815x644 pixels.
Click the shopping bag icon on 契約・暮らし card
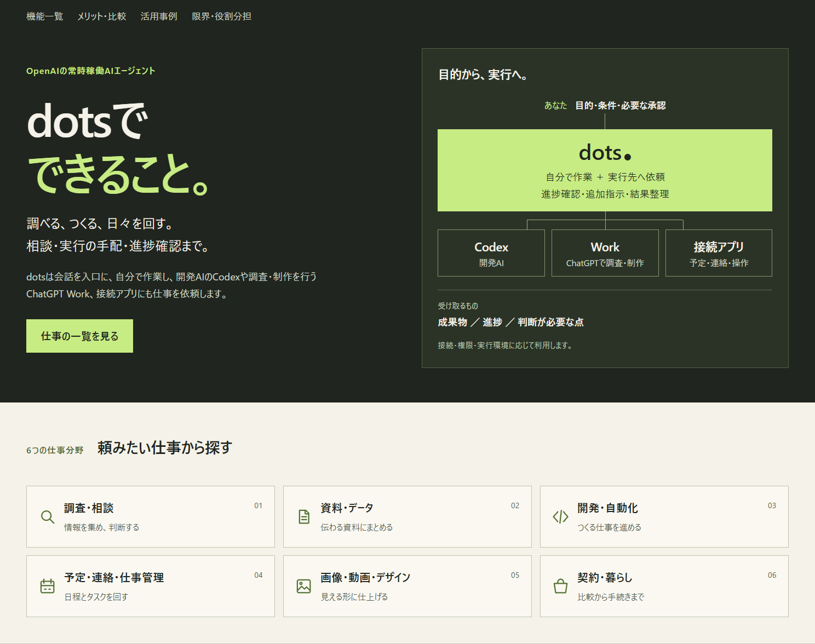tap(560, 586)
